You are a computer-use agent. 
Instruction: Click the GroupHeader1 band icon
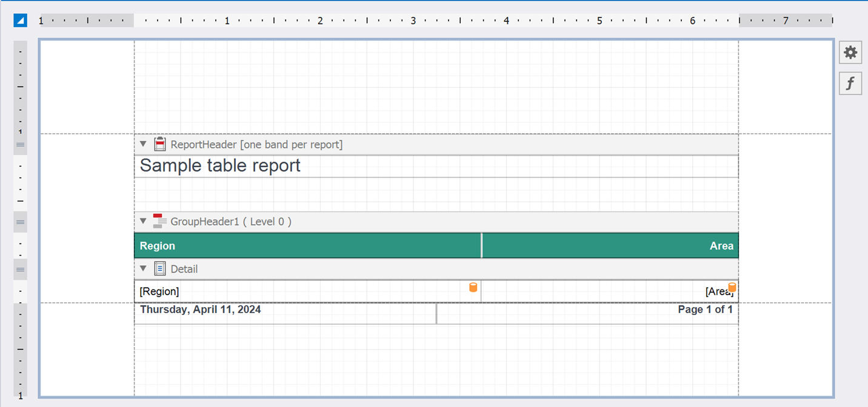[x=159, y=221]
